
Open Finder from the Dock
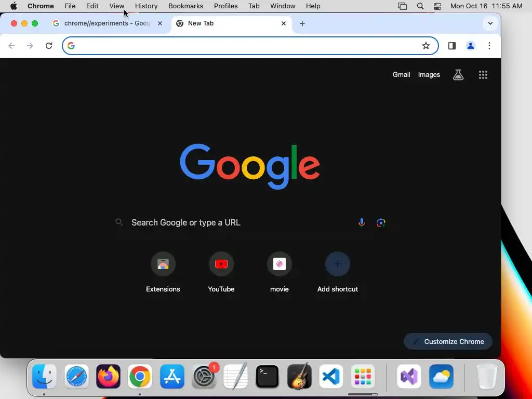45,377
